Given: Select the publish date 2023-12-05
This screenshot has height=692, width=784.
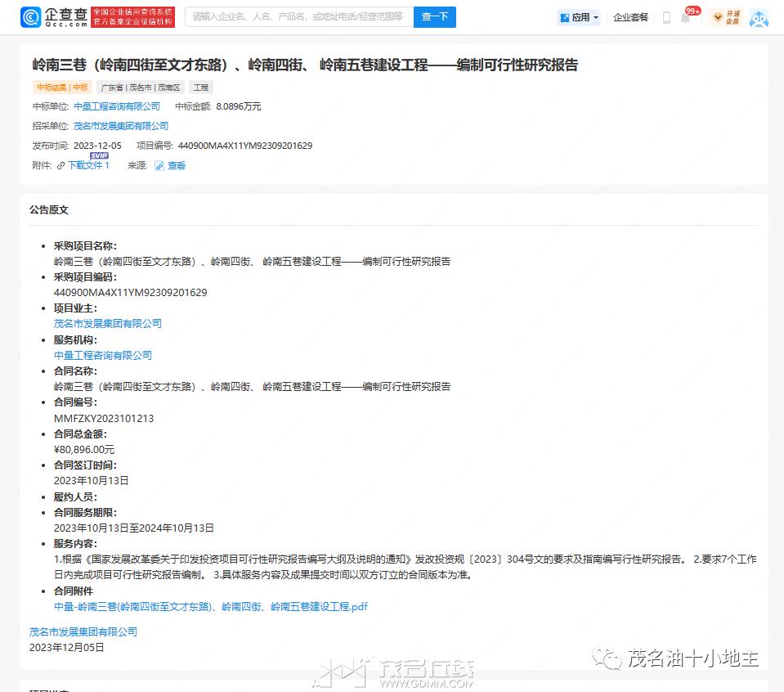Looking at the screenshot, I should click(97, 146).
